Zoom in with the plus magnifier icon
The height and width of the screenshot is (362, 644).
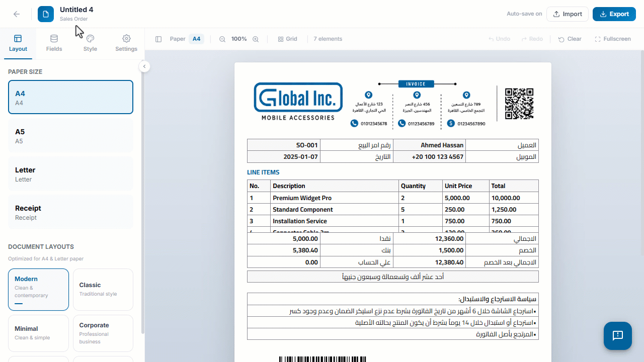click(256, 39)
